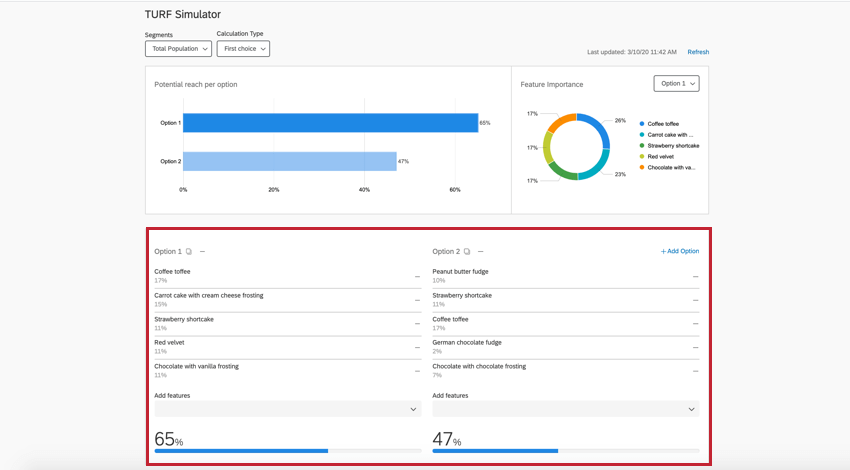Image resolution: width=850 pixels, height=470 pixels.
Task: Copy Option 1 using duplicate icon
Action: [x=188, y=252]
